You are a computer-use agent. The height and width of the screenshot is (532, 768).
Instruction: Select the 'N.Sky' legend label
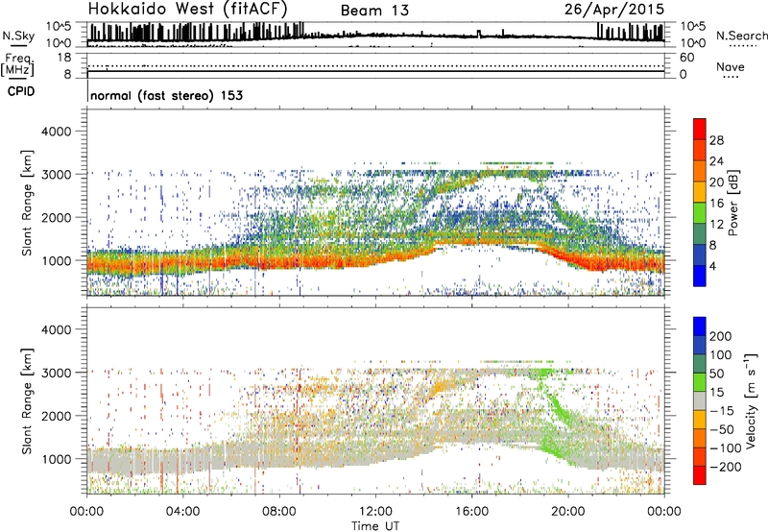[18, 36]
